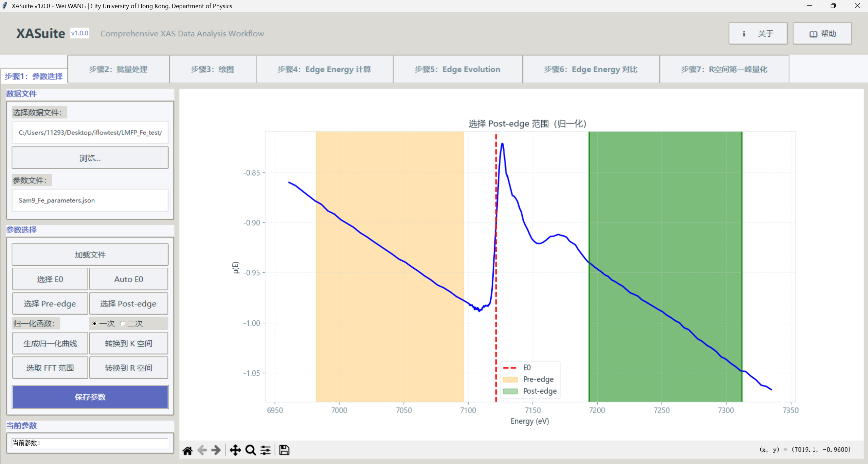Click the Save figure floppy disk icon

284,450
